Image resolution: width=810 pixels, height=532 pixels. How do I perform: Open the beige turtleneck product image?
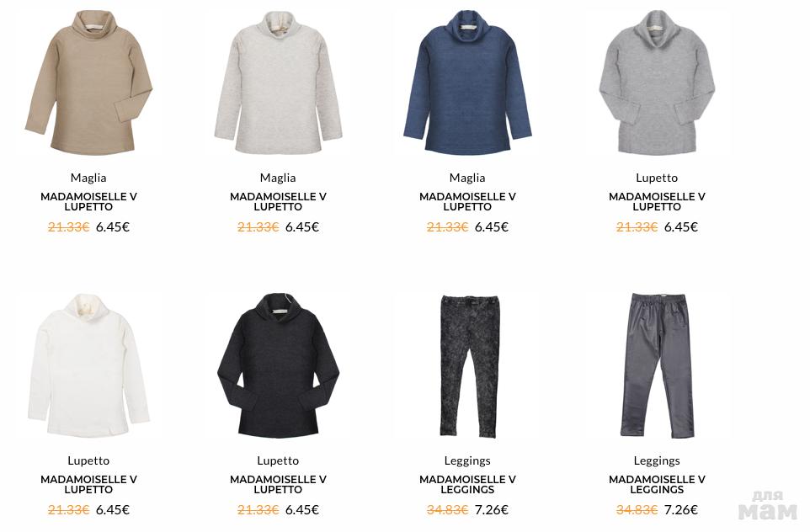tap(88, 82)
